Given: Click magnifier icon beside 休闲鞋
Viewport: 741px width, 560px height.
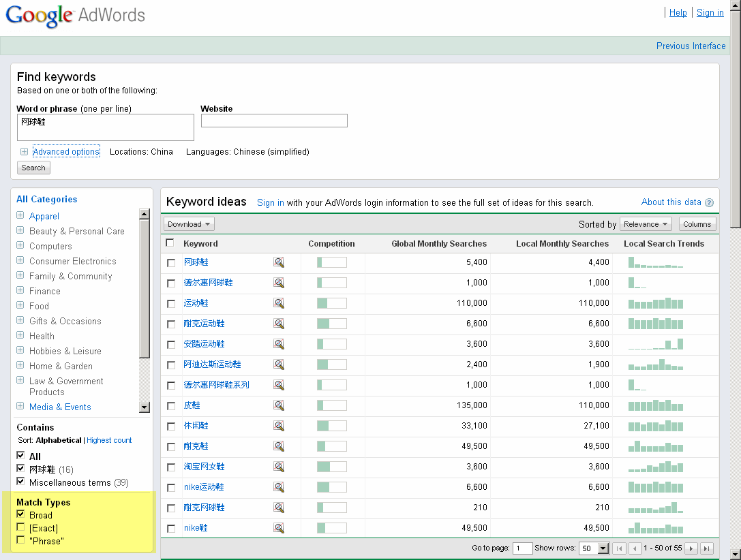Looking at the screenshot, I should coord(279,426).
